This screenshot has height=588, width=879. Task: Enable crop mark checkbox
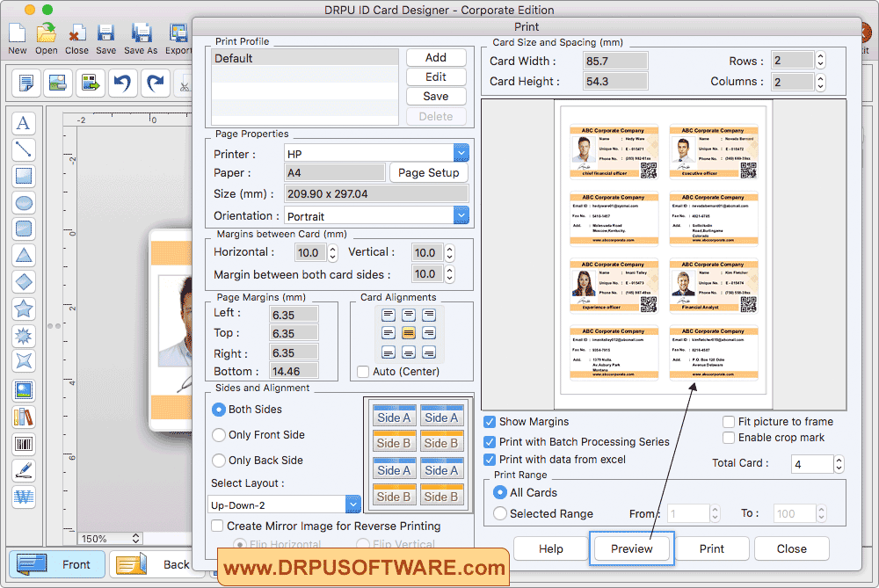tap(729, 437)
